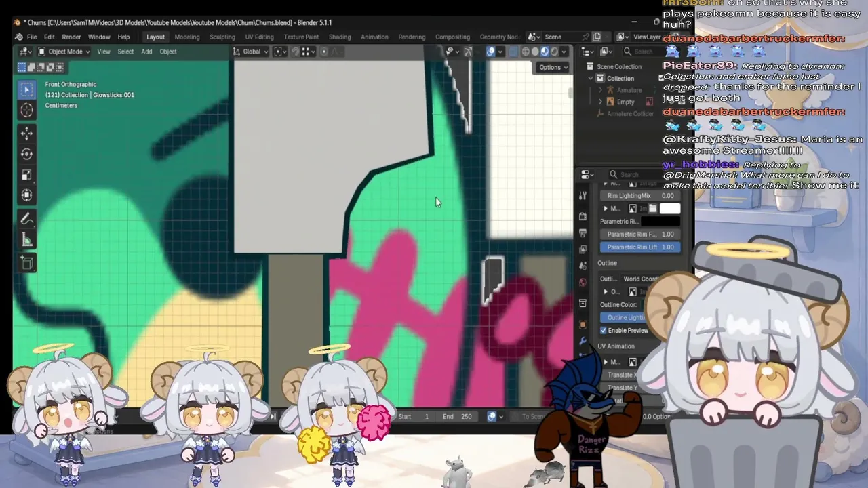Toggle Collection exclude checkbox in outliner
Screen dimensions: 868x488
coord(661,79)
